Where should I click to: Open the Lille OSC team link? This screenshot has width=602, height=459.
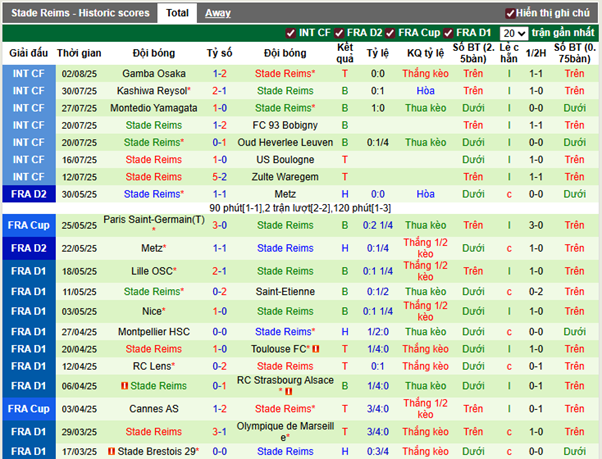point(152,271)
